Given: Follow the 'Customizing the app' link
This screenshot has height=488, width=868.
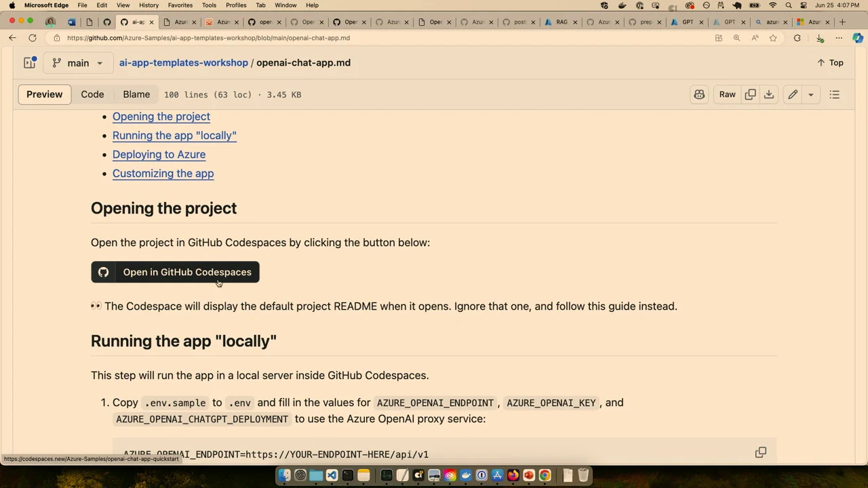Looking at the screenshot, I should [163, 174].
